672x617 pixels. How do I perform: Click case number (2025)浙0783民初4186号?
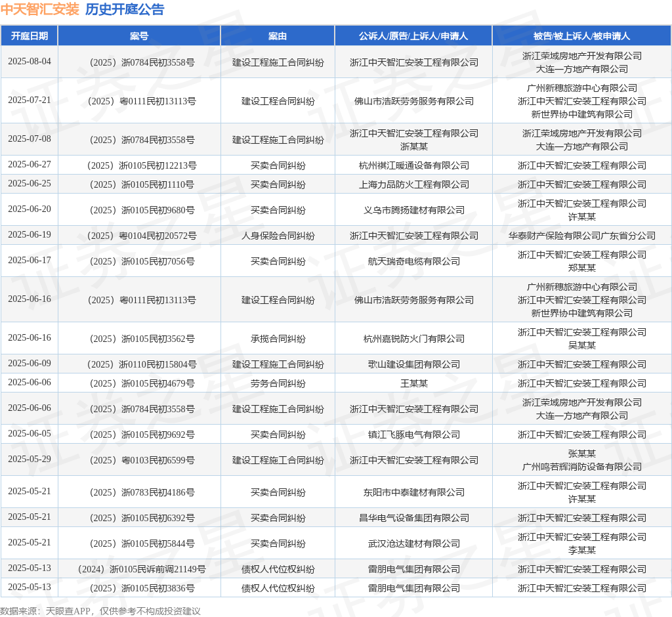142,492
